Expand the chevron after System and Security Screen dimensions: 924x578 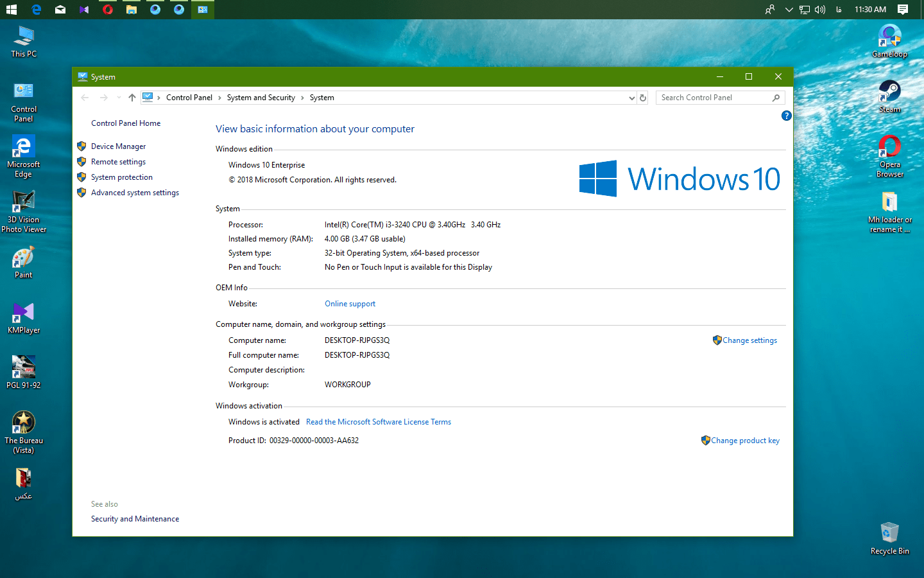point(302,98)
